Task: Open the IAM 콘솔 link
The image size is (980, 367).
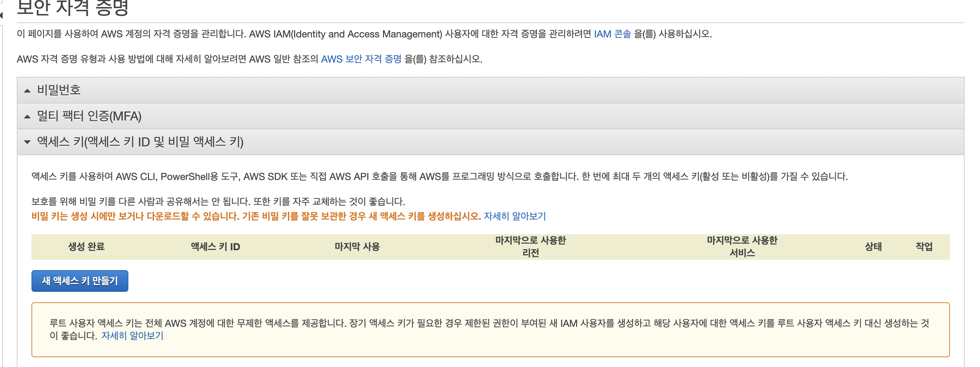Action: tap(612, 34)
